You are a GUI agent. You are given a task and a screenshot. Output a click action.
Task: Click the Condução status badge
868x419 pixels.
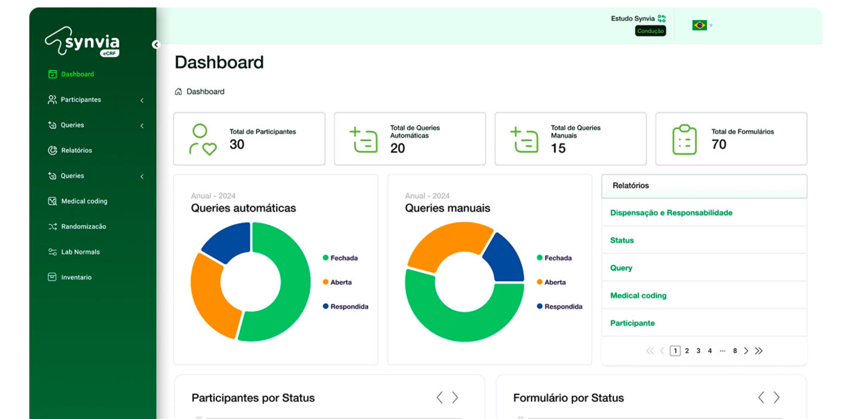650,30
